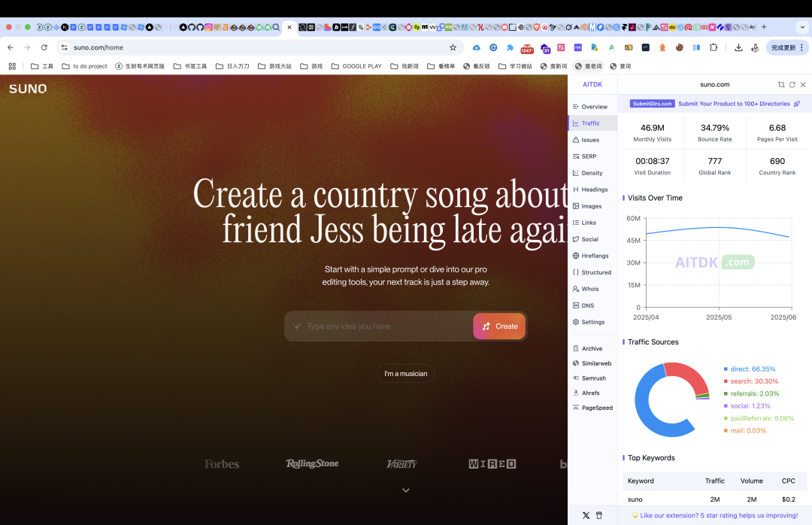Toggle the social legend item
Screen dimensions: 812x525
tap(747, 406)
